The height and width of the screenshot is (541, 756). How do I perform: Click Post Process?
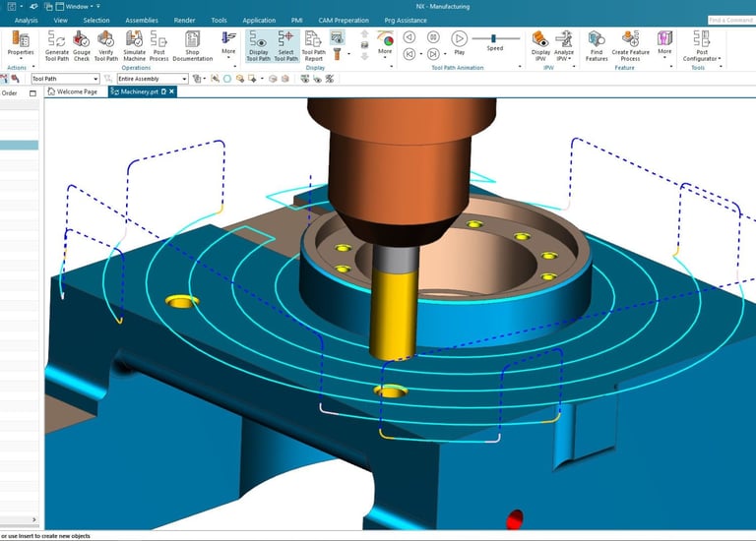point(158,46)
